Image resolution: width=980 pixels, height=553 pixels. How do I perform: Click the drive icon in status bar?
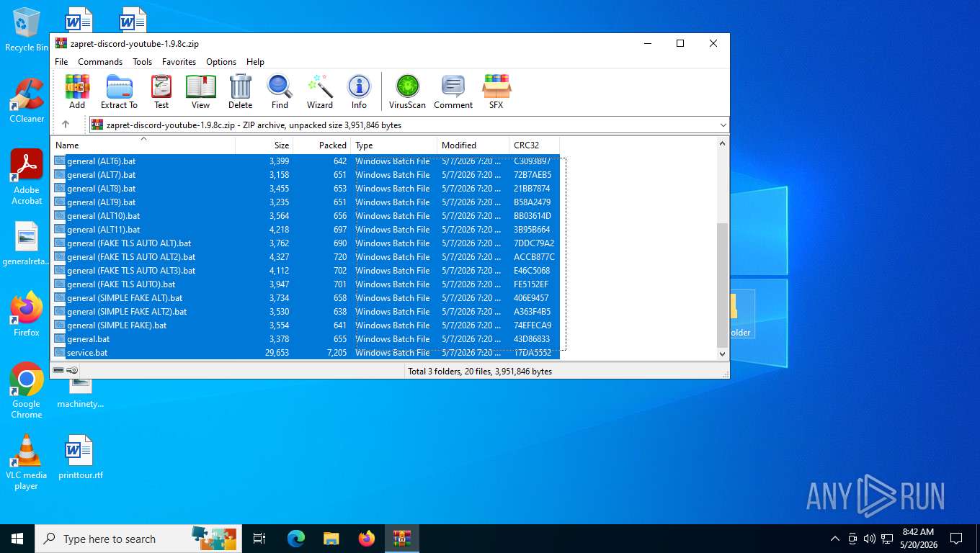(58, 370)
